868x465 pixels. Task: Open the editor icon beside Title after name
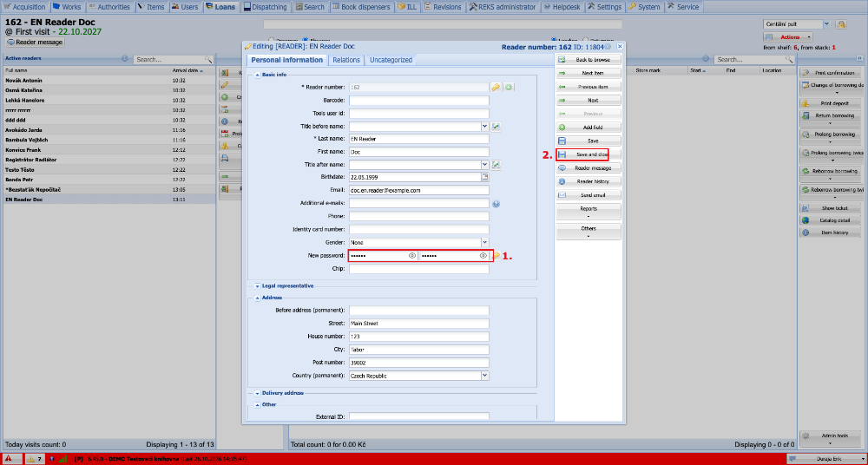click(x=496, y=165)
